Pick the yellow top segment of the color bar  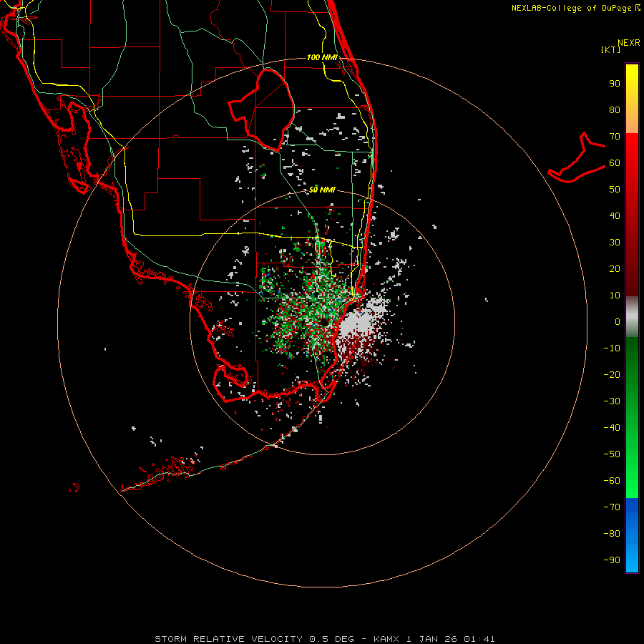tap(632, 99)
